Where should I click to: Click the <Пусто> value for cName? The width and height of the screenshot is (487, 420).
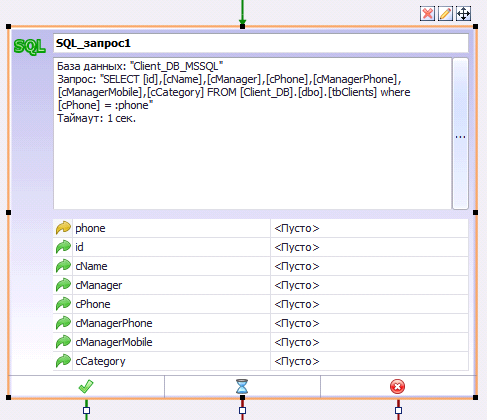pyautogui.click(x=370, y=266)
